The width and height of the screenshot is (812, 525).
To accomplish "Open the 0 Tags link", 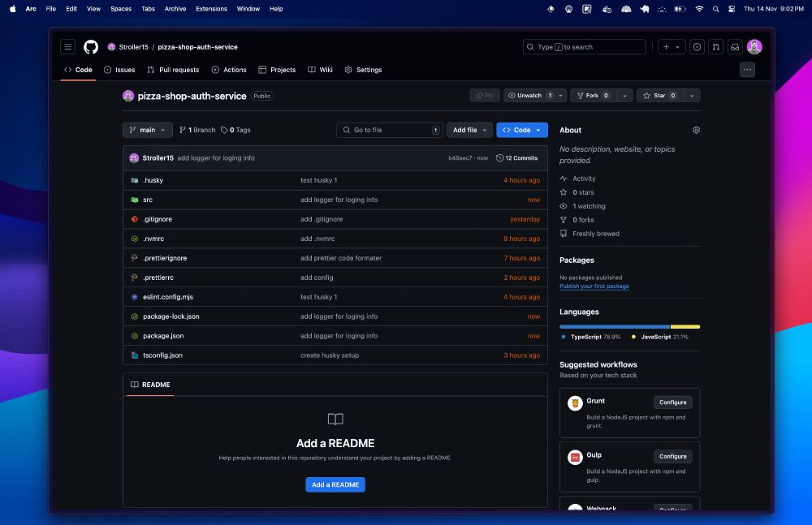I will click(x=235, y=130).
